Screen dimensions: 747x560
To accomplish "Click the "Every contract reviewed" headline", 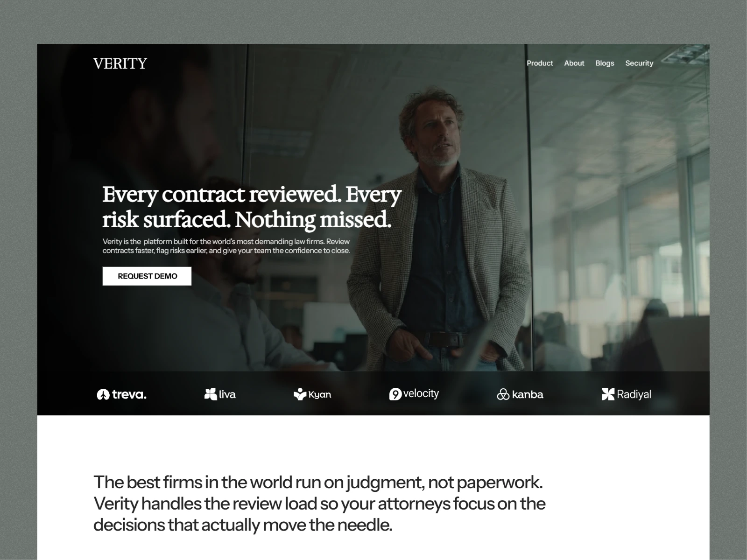I will pos(252,207).
